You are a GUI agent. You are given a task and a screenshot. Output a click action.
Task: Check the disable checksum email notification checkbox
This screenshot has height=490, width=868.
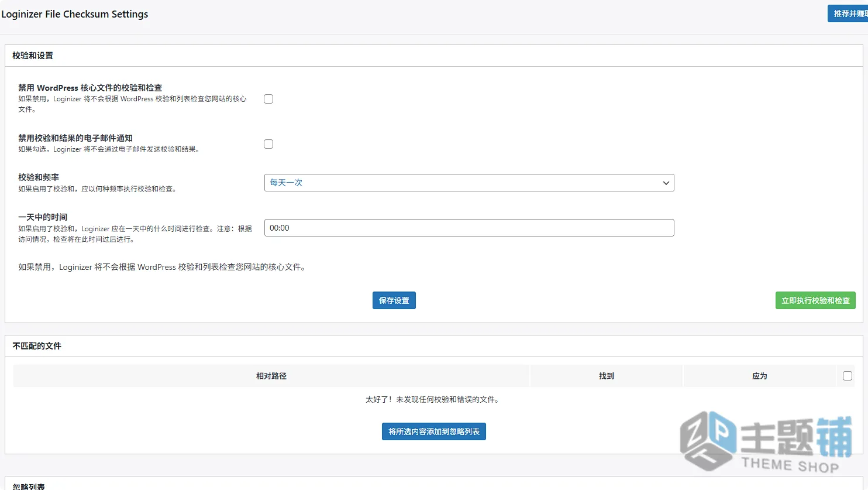(268, 144)
